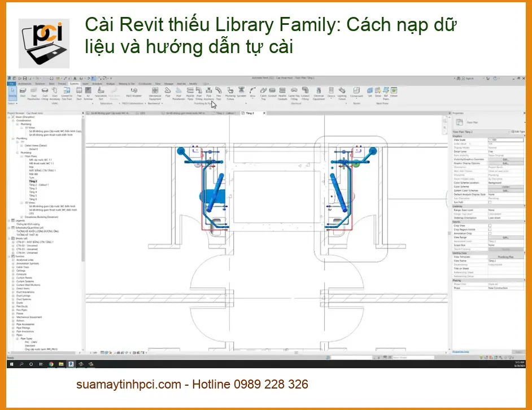The height and width of the screenshot is (410, 532).
Task: Choose the Duct Placeholder tool
Action: 33,93
